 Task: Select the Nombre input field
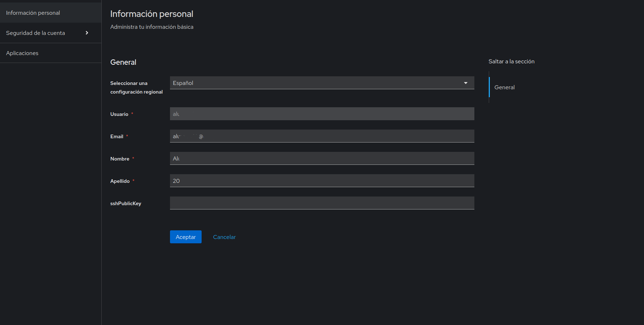[322, 158]
